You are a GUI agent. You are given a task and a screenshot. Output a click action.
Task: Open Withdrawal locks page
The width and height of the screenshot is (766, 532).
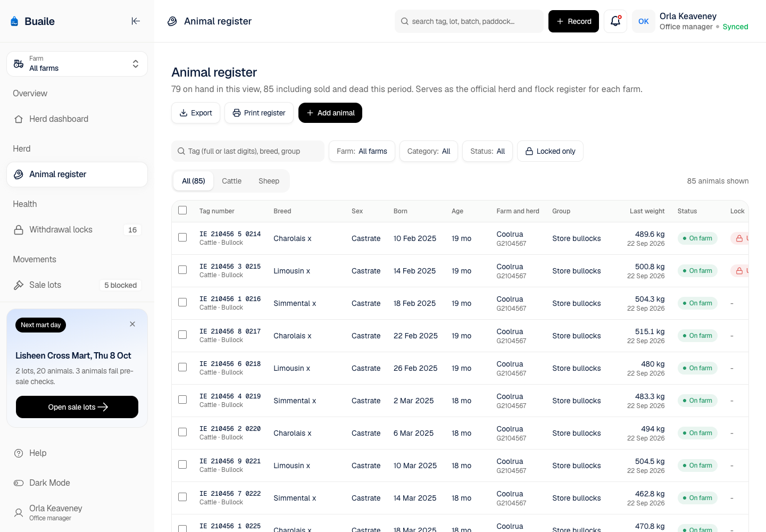77,230
